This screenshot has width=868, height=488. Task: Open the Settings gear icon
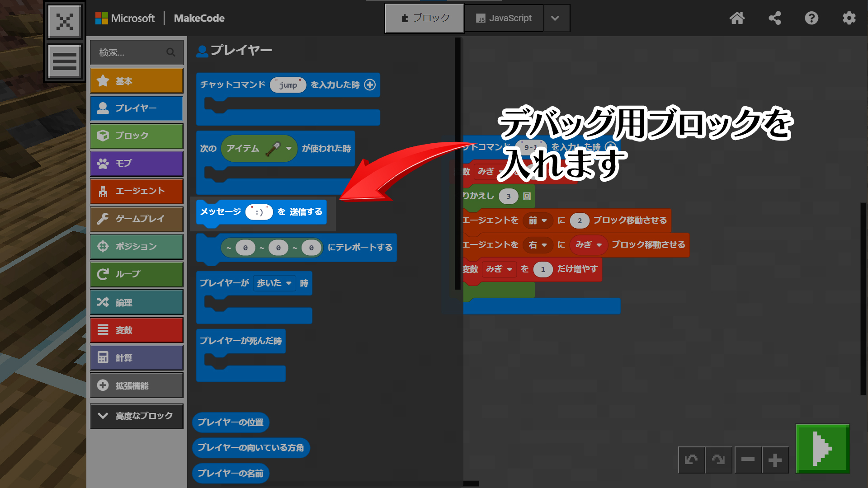tap(849, 18)
